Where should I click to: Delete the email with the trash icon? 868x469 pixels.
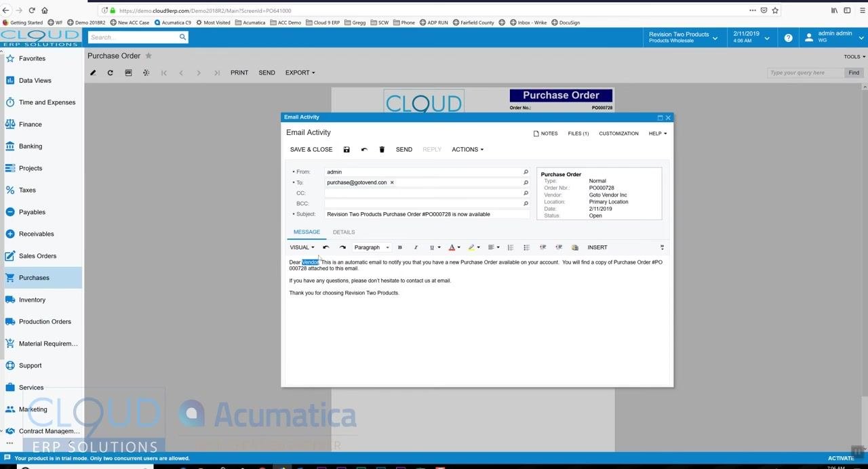click(382, 150)
